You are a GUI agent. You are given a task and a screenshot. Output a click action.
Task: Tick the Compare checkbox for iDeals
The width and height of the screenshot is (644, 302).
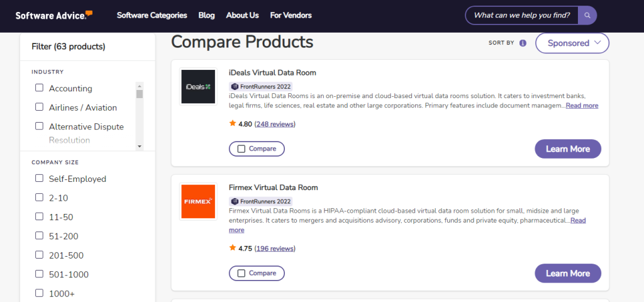241,148
